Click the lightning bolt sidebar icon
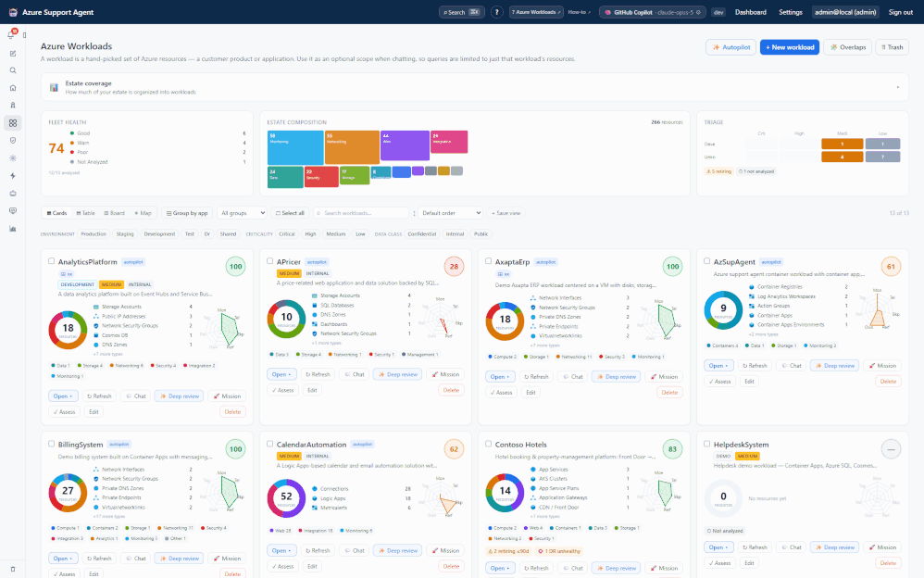The image size is (924, 578). tap(12, 176)
